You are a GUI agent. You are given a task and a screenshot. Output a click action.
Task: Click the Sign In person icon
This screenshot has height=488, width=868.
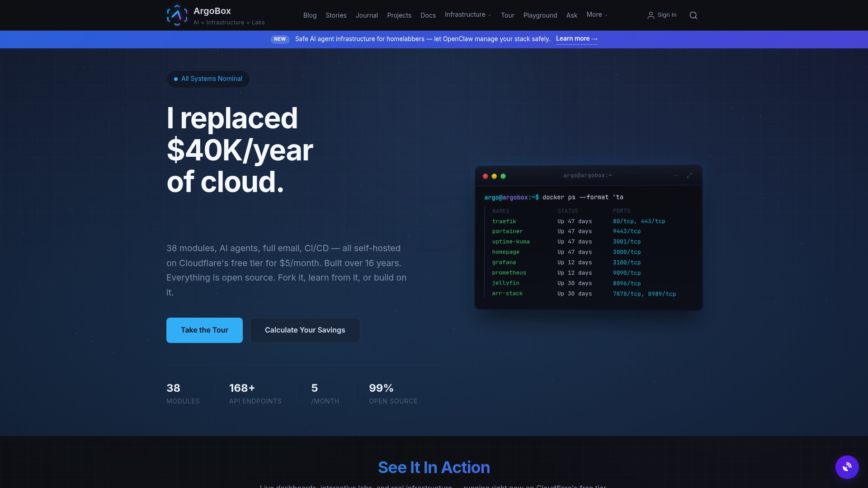click(651, 15)
